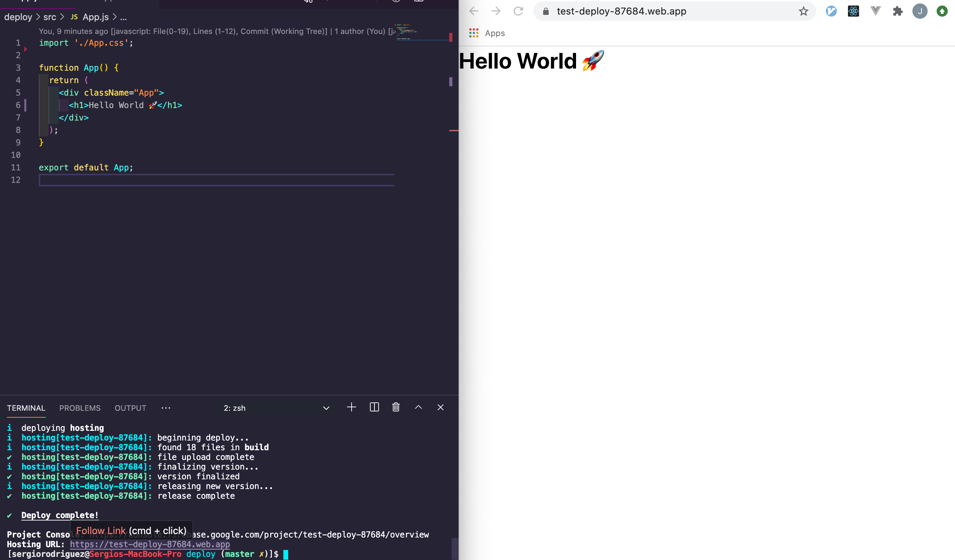Click the React Developer Tools extension icon
Image resolution: width=955 pixels, height=560 pixels.
tap(853, 11)
